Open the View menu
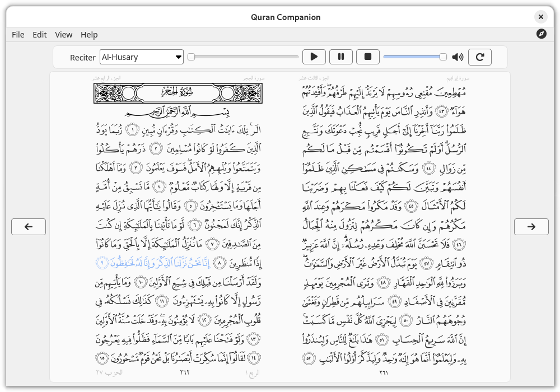Screen dimensions: 560x392 pos(64,35)
